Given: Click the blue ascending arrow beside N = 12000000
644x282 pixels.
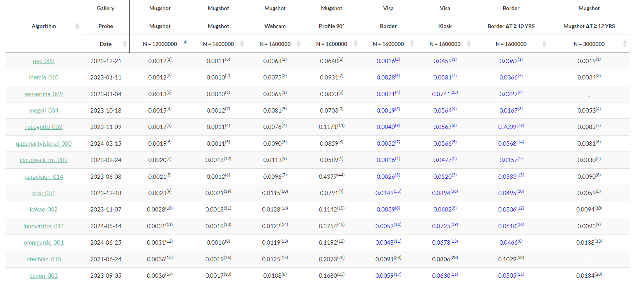Looking at the screenshot, I should point(185,42).
